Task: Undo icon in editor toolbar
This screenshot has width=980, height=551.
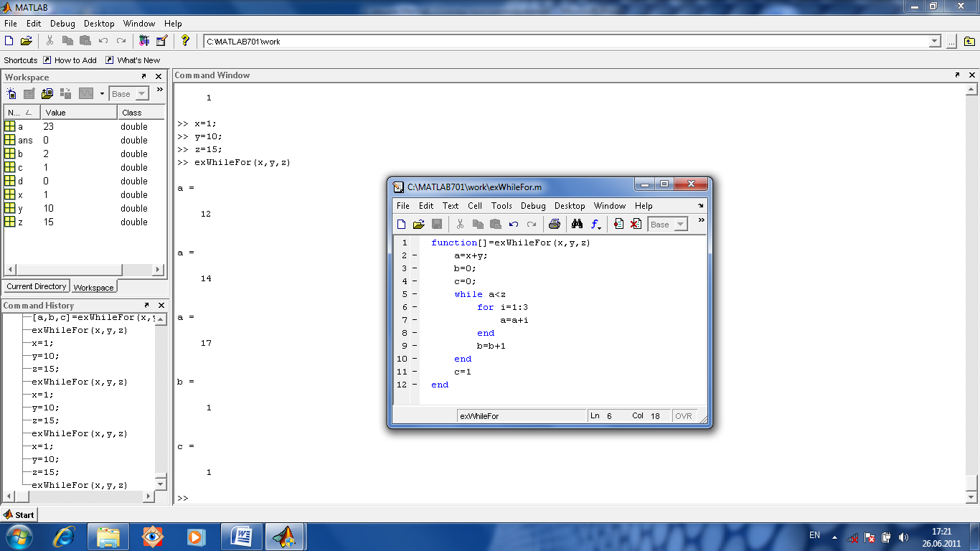Action: [x=514, y=225]
